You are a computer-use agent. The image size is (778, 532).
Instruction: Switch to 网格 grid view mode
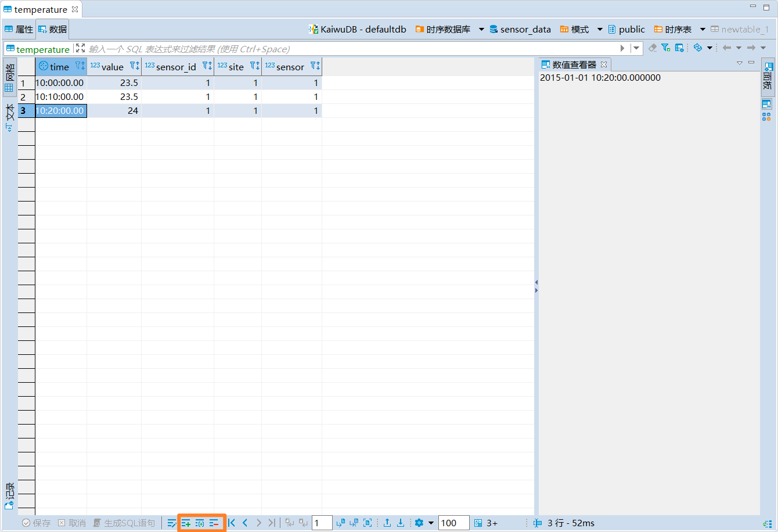pos(9,78)
